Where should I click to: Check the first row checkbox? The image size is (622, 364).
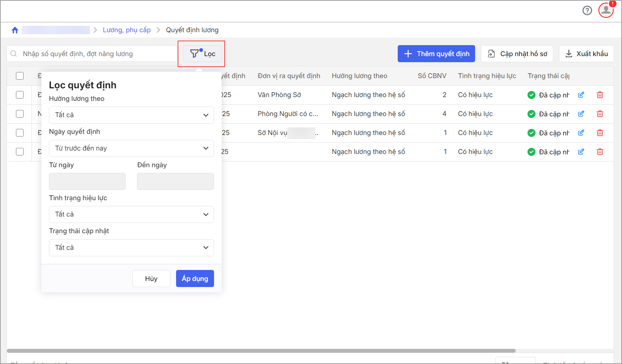20,95
